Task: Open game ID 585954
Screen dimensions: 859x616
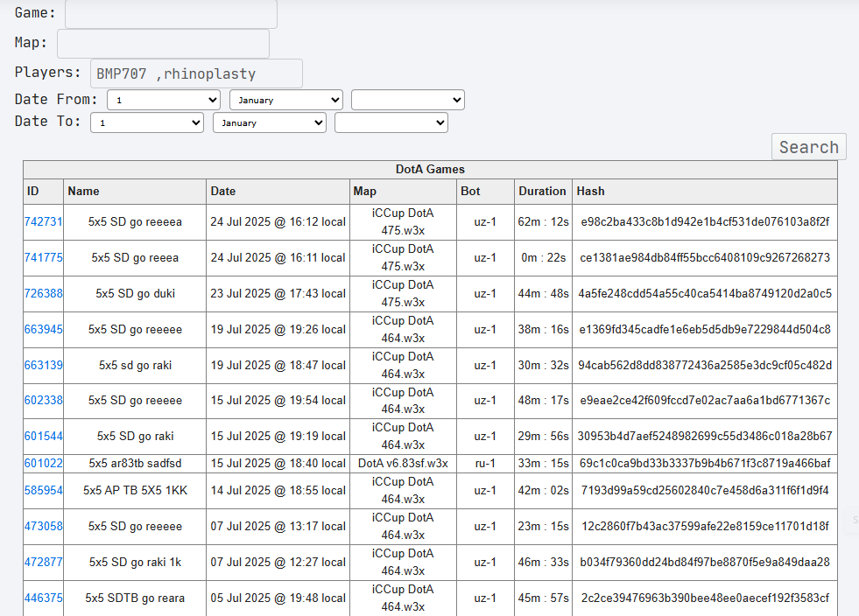Action: click(43, 490)
